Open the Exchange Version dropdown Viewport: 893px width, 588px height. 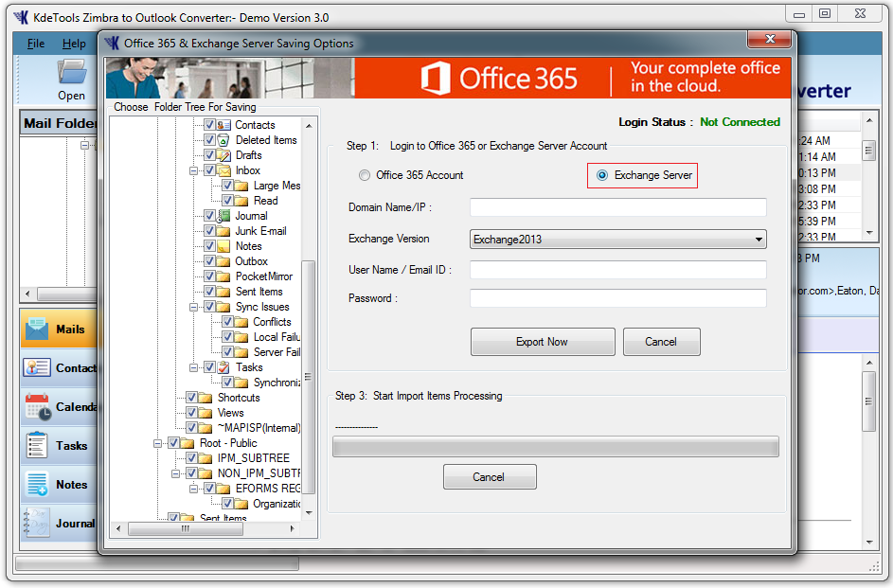(618, 240)
